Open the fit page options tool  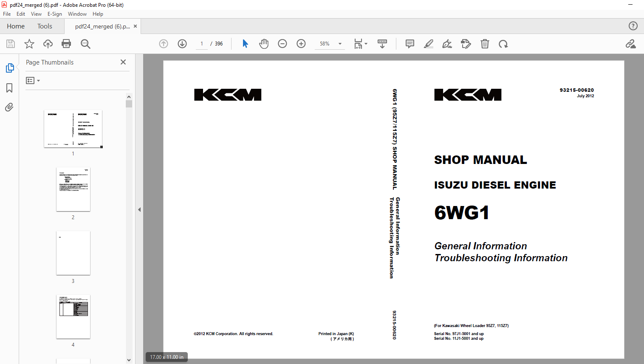pyautogui.click(x=358, y=44)
